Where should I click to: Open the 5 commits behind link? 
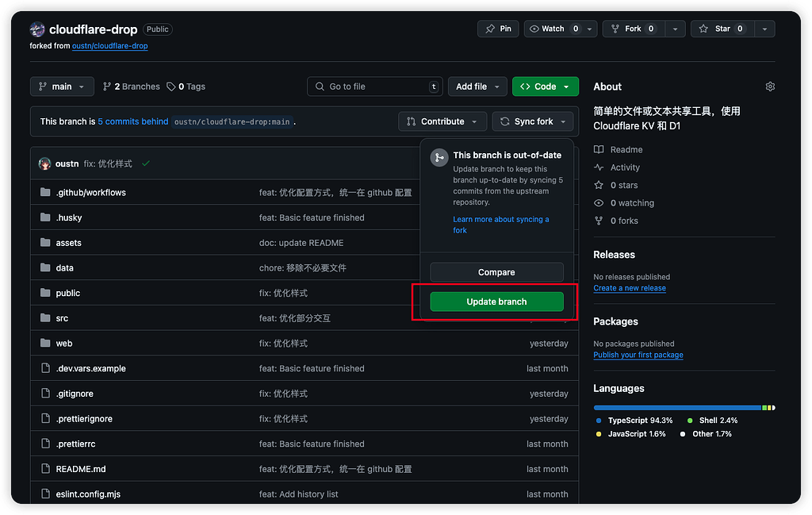[x=133, y=121]
